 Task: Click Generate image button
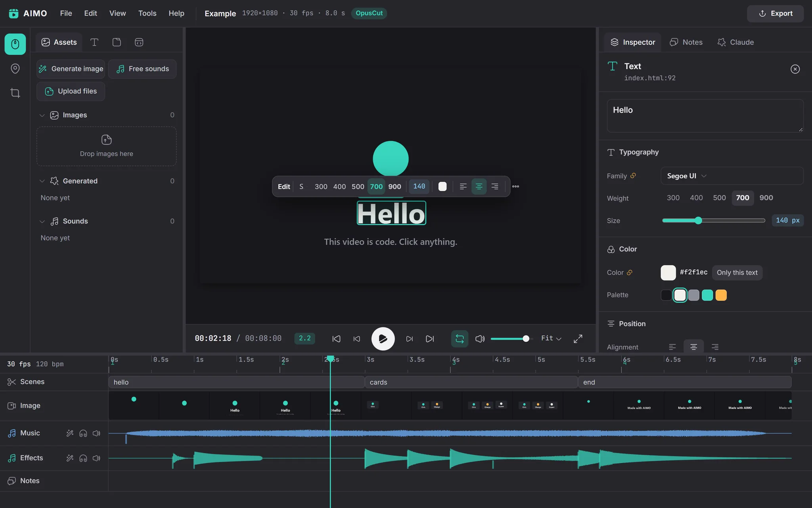[x=71, y=69]
